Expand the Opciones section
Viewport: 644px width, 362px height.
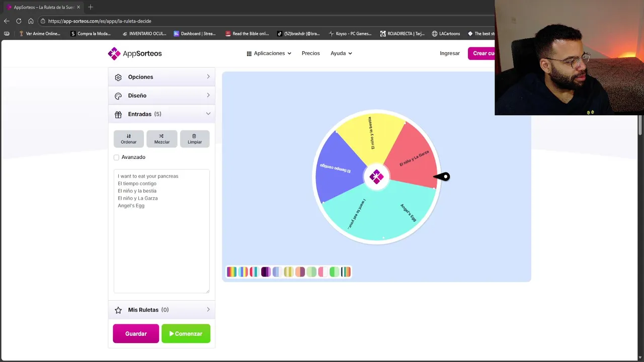point(162,77)
